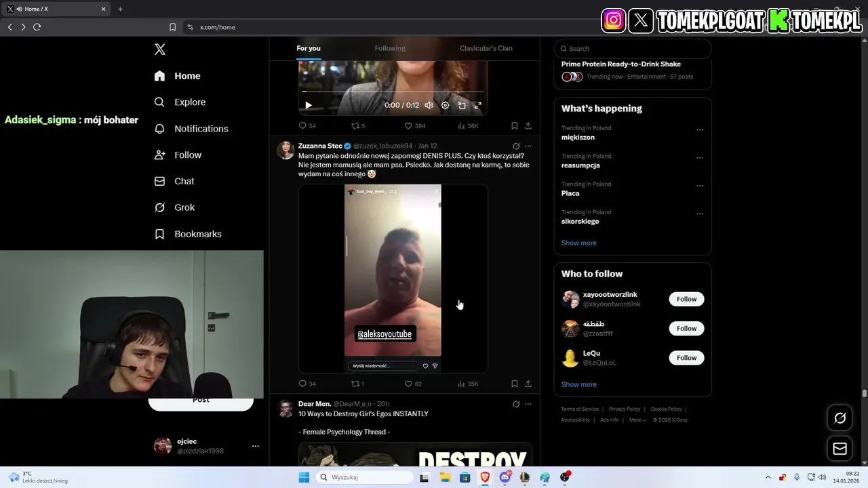Follow LeQu
868x488 pixels.
tap(686, 358)
